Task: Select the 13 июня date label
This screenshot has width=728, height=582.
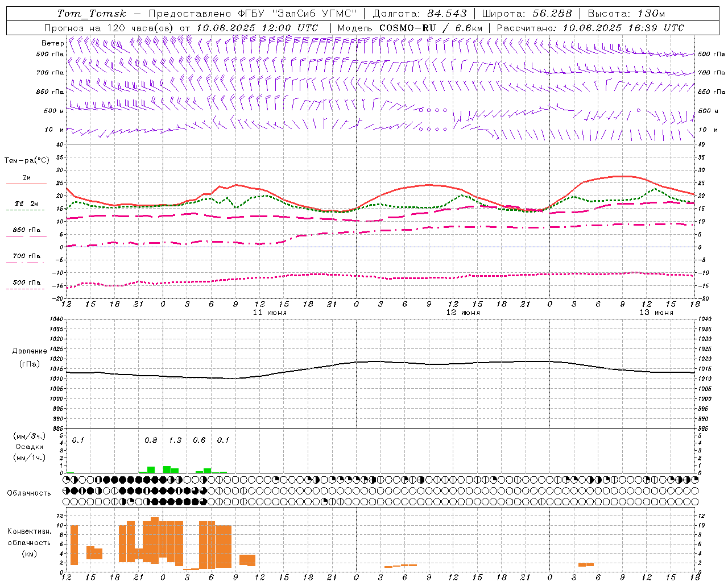Action: click(x=656, y=313)
